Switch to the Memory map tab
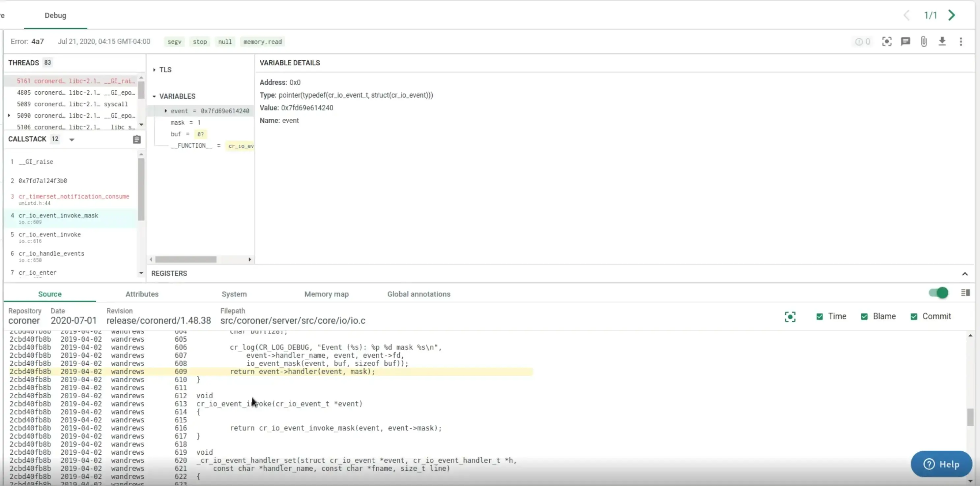This screenshot has height=486, width=980. (x=326, y=294)
